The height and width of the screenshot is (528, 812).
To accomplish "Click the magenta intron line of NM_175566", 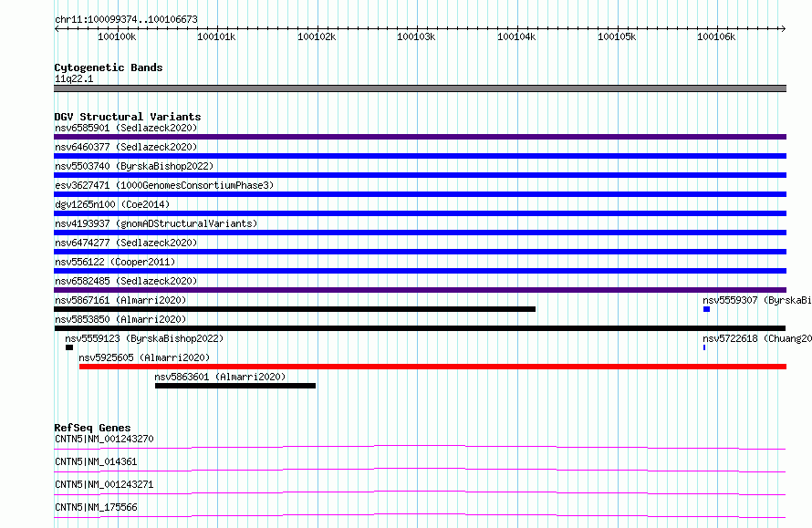I will click(420, 515).
